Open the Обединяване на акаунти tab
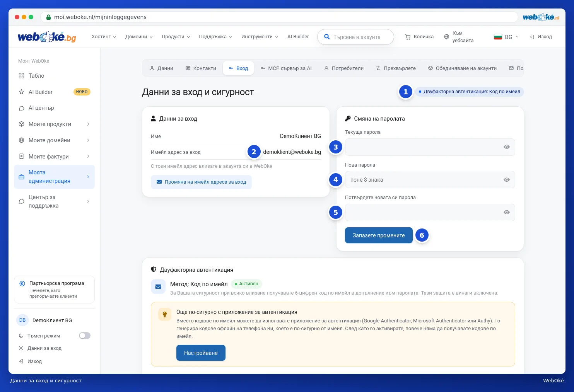 [x=462, y=68]
